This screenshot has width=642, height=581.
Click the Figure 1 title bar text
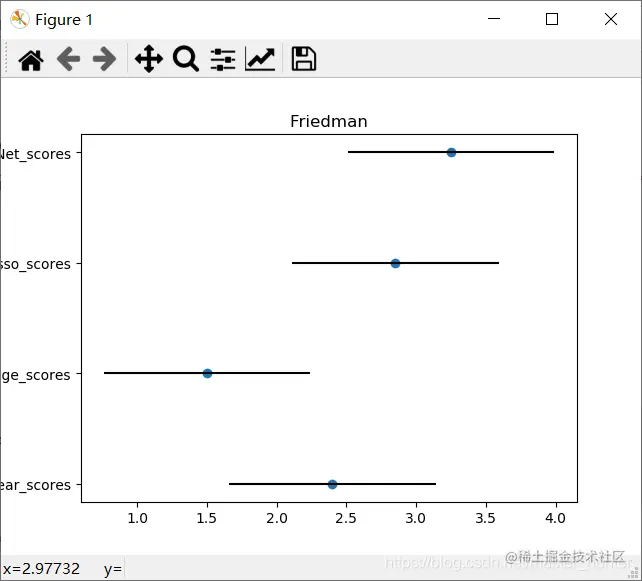(x=64, y=20)
